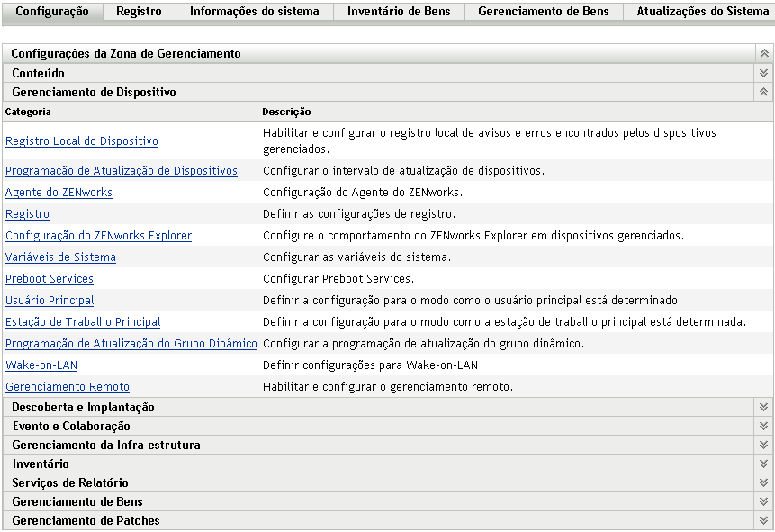Screen dimensions: 775x532
Task: Configure Wake-on-LAN settings
Action: pyautogui.click(x=41, y=366)
